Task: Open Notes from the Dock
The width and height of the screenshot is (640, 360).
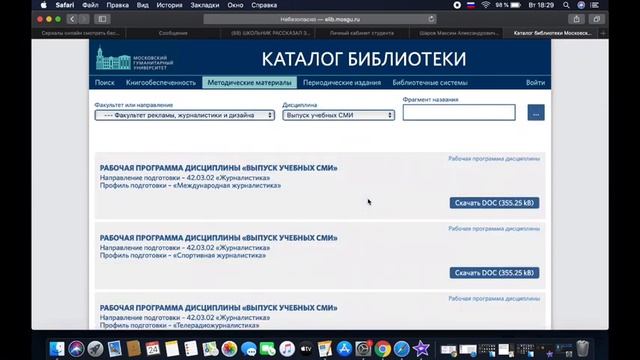Action: pyautogui.click(x=172, y=349)
